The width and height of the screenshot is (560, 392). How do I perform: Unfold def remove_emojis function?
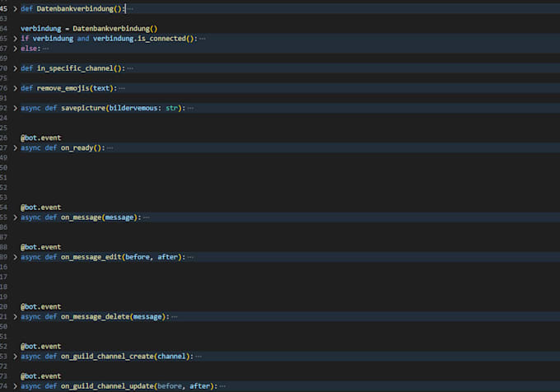[15, 88]
